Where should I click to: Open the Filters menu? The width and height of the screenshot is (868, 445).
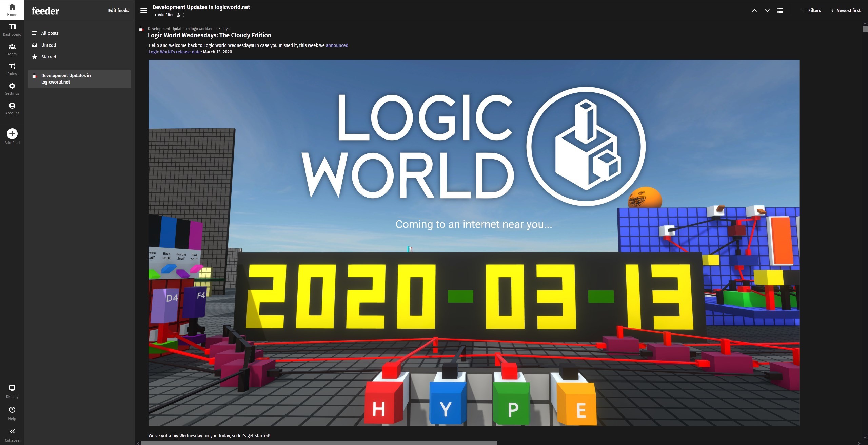[x=812, y=11]
